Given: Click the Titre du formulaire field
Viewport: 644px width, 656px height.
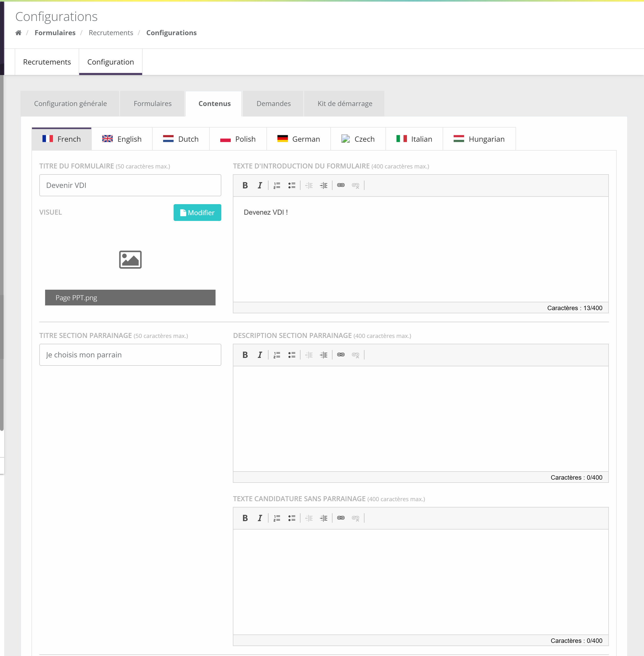Looking at the screenshot, I should click(x=130, y=185).
